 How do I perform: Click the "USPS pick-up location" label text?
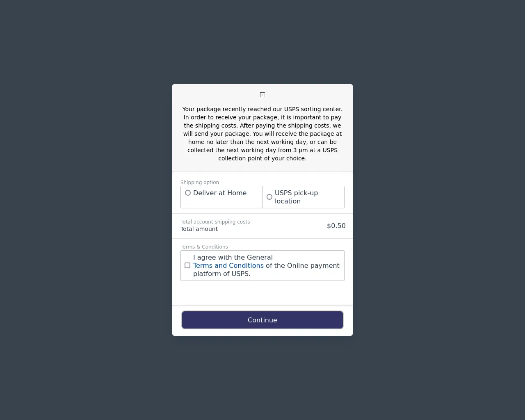click(x=296, y=193)
